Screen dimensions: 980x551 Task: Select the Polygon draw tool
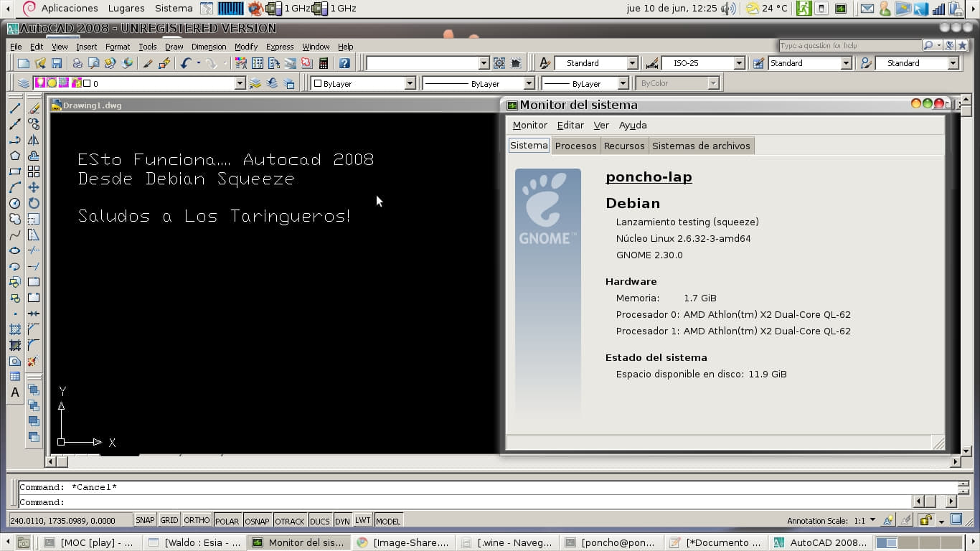click(x=14, y=156)
